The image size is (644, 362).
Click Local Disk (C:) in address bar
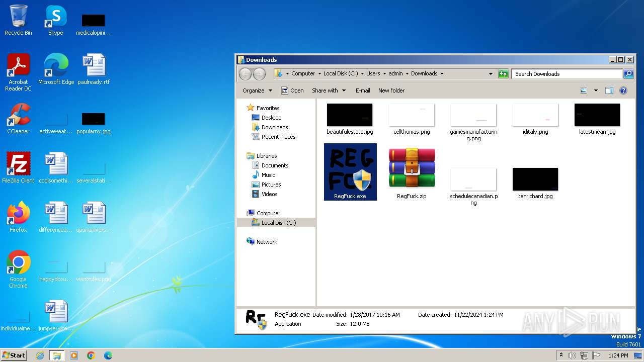[341, 73]
